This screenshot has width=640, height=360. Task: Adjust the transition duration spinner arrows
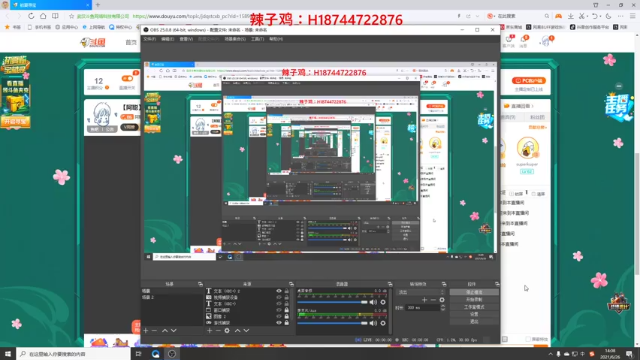click(x=443, y=308)
